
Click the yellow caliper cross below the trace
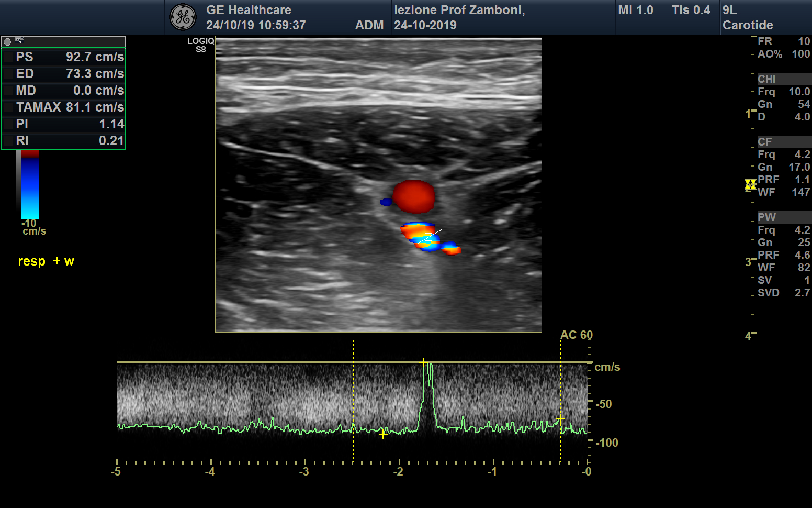(383, 434)
